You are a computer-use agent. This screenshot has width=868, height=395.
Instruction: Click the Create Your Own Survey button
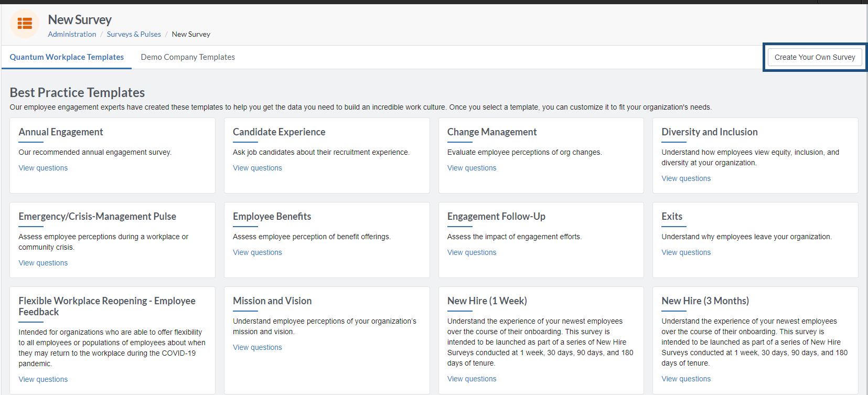coord(815,57)
